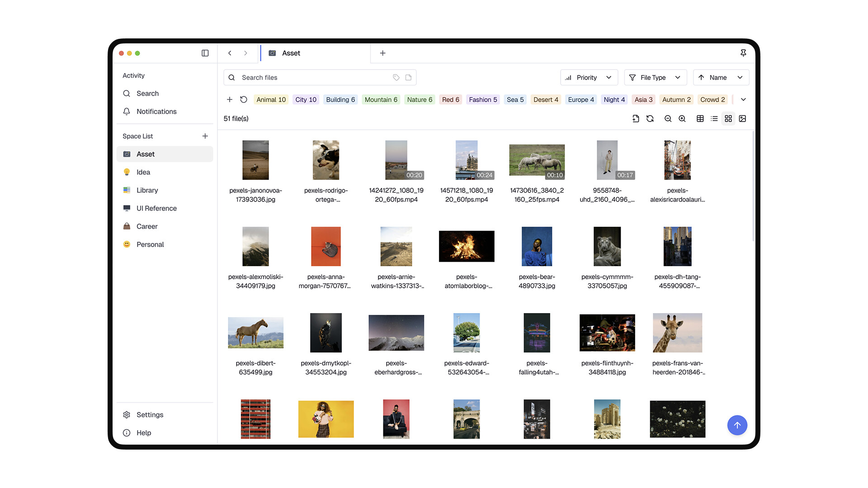Toggle tag search in search bar
Screen dimensions: 868x488
396,77
